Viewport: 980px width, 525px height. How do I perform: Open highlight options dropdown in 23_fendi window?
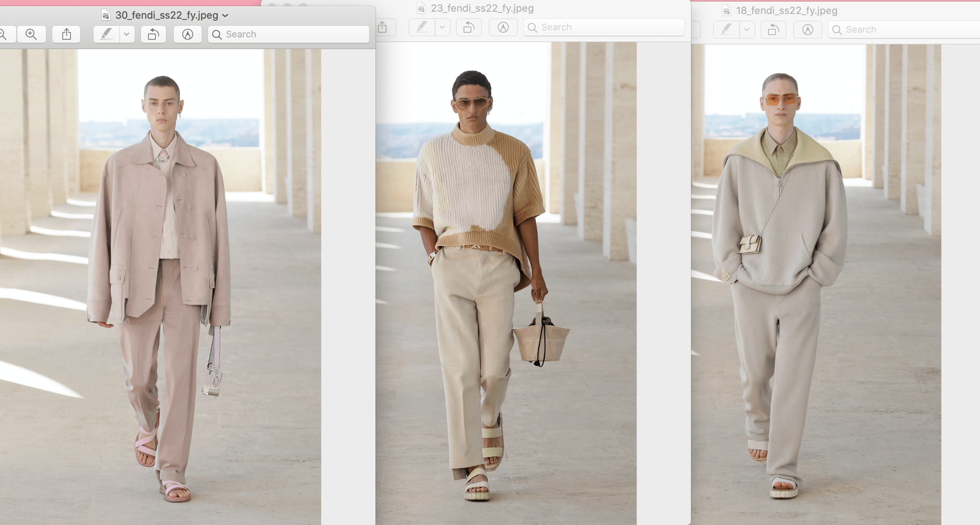(442, 27)
